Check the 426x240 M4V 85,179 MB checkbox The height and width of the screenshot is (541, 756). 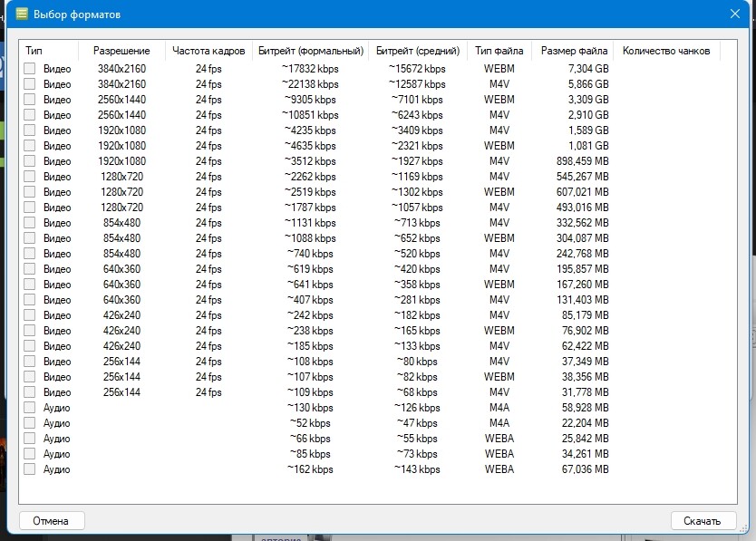click(29, 314)
